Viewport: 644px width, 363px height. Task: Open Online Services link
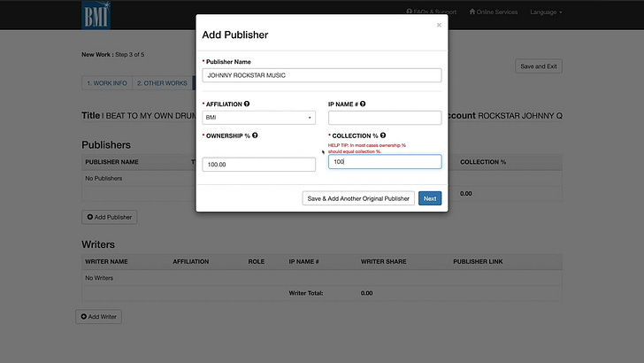point(494,12)
